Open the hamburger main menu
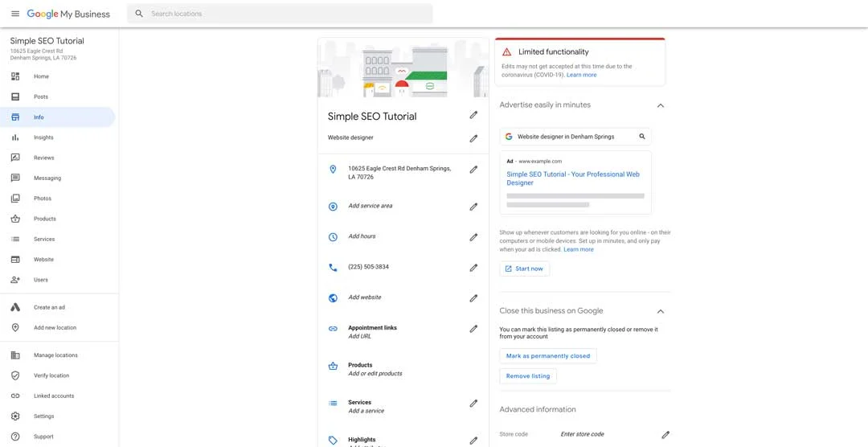868x447 pixels. (15, 14)
